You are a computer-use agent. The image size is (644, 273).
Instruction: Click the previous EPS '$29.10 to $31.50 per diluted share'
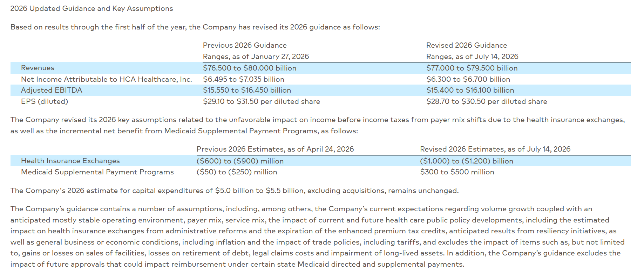(x=262, y=101)
